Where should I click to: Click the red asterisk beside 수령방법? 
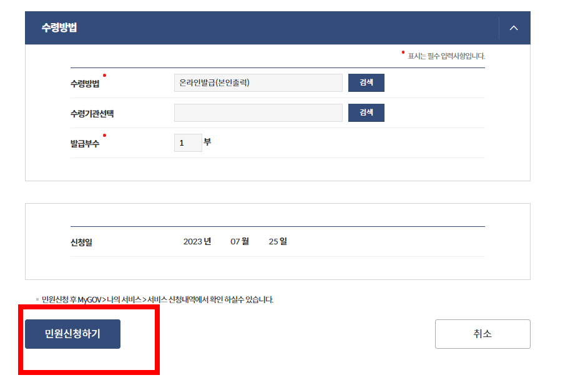click(105, 74)
